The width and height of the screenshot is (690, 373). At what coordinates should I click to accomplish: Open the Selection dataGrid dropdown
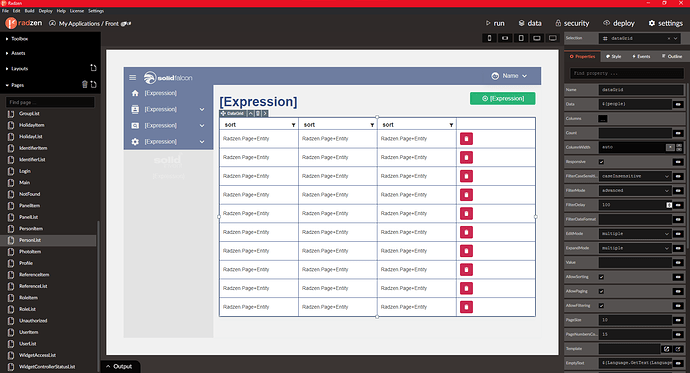[x=675, y=38]
